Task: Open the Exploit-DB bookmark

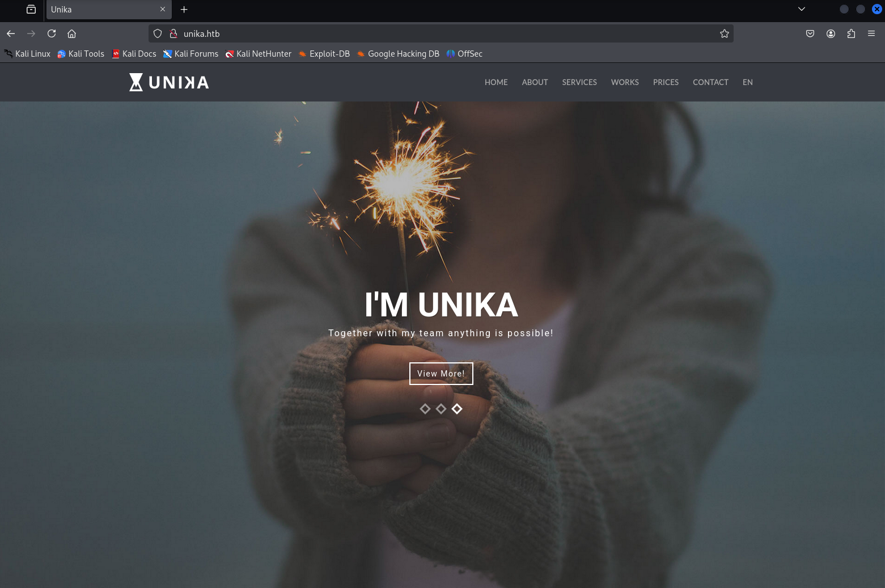Action: coord(324,54)
